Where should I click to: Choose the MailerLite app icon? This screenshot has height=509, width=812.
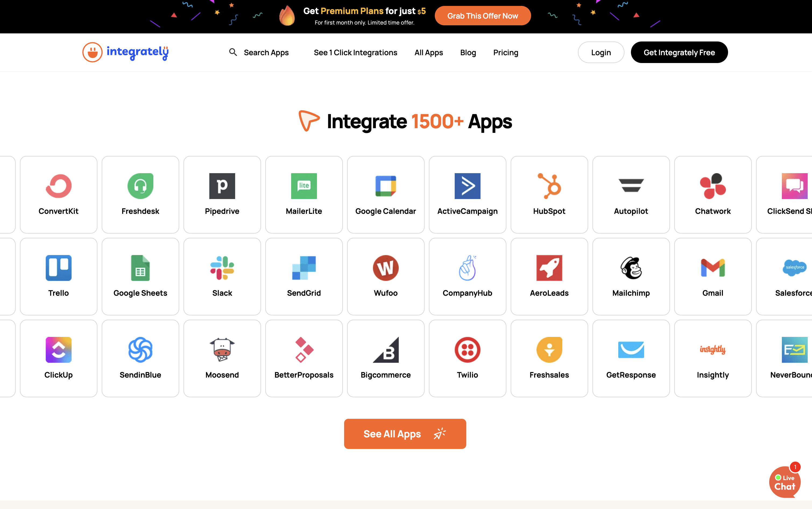coord(304,186)
